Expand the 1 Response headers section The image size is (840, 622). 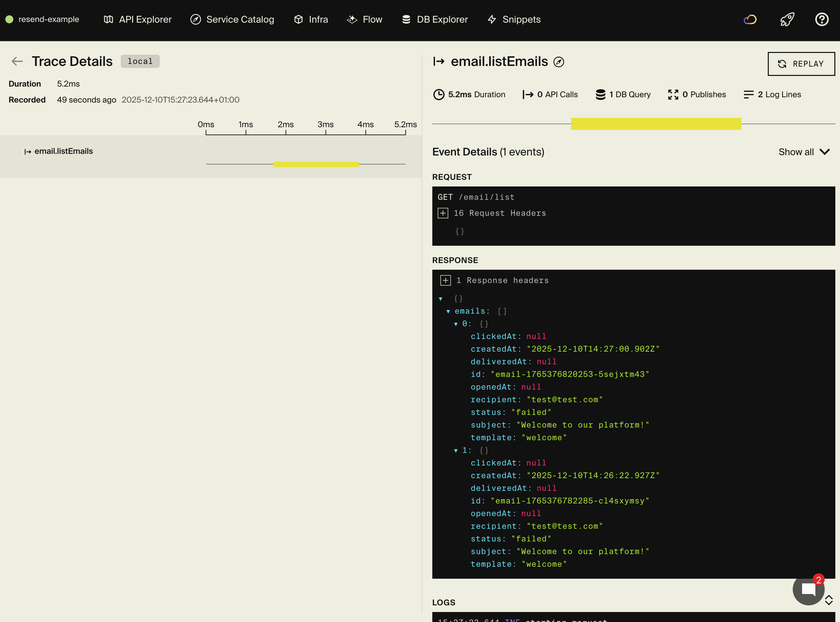(x=446, y=280)
